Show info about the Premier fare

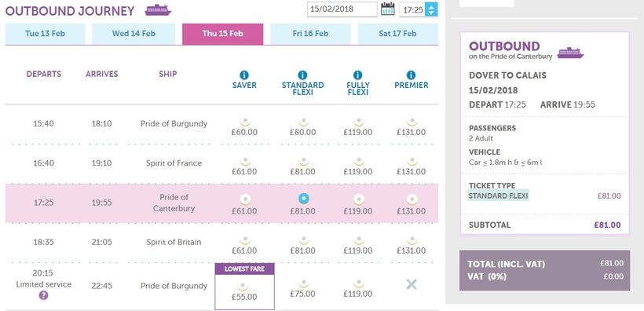click(x=411, y=75)
